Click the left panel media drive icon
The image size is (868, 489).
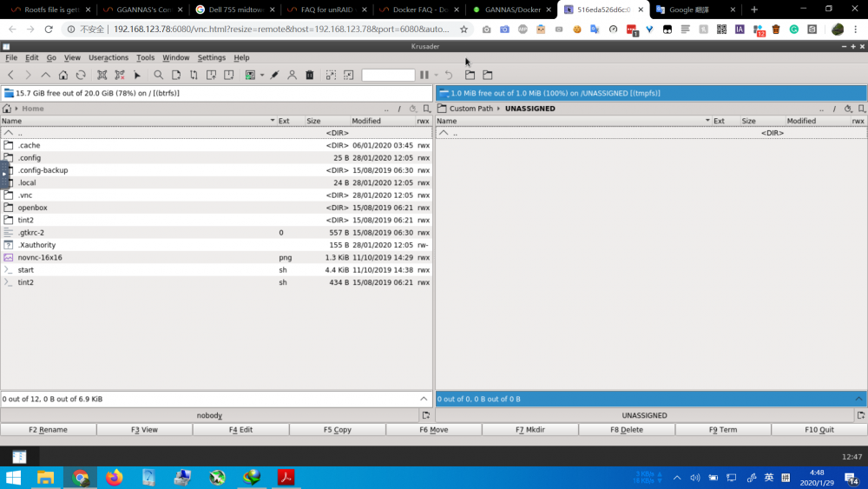(9, 93)
